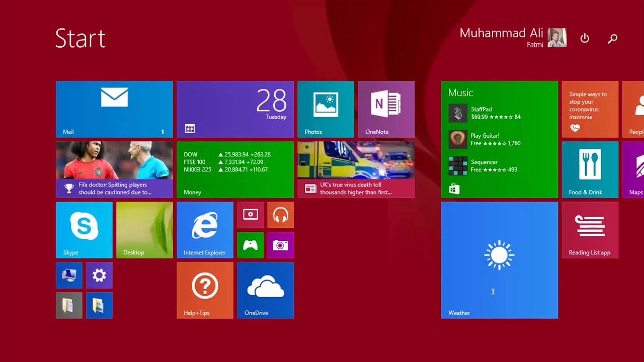Open the PC Settings gear tile
This screenshot has width=644, height=362.
click(x=99, y=275)
